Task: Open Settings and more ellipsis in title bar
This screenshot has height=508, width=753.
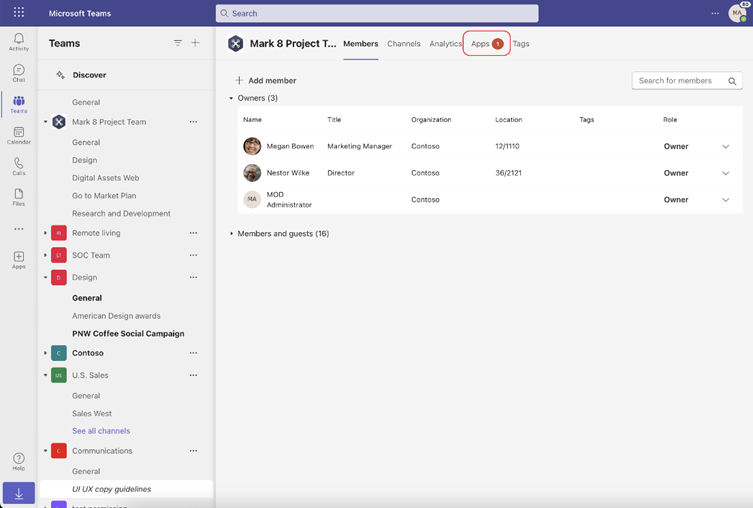Action: (x=715, y=13)
